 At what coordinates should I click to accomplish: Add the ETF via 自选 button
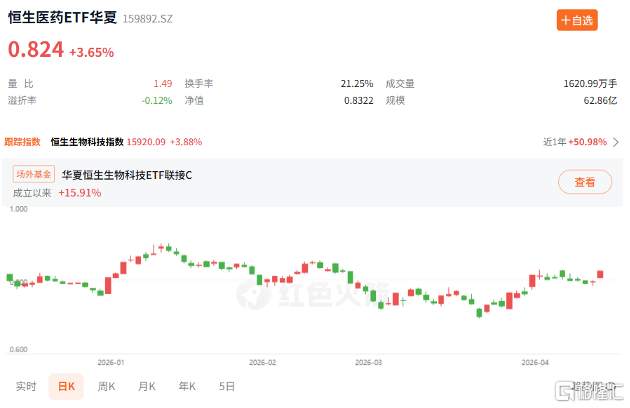pyautogui.click(x=577, y=20)
